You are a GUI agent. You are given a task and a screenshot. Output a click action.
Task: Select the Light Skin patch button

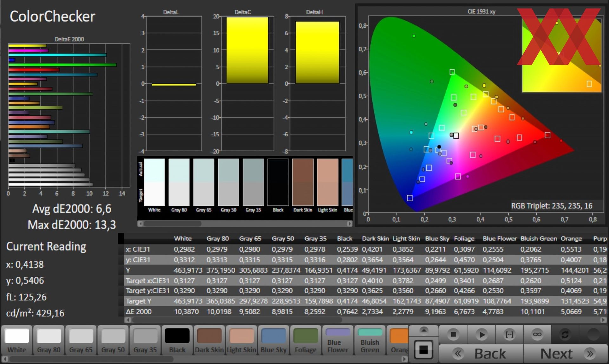(241, 341)
